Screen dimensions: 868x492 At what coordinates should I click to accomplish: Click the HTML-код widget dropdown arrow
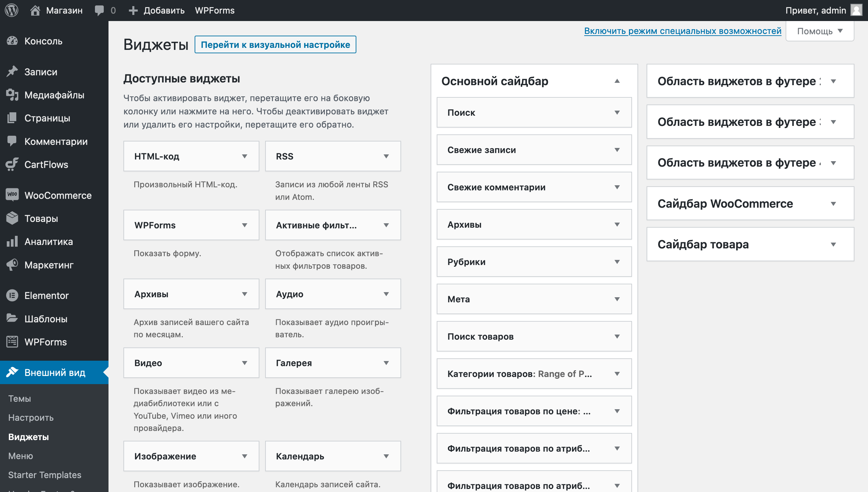tap(244, 156)
